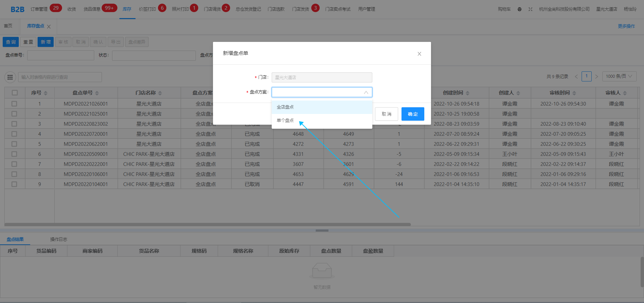Open the 价签打印 menu item
Screen dimensions: 644x303
[x=147, y=9]
